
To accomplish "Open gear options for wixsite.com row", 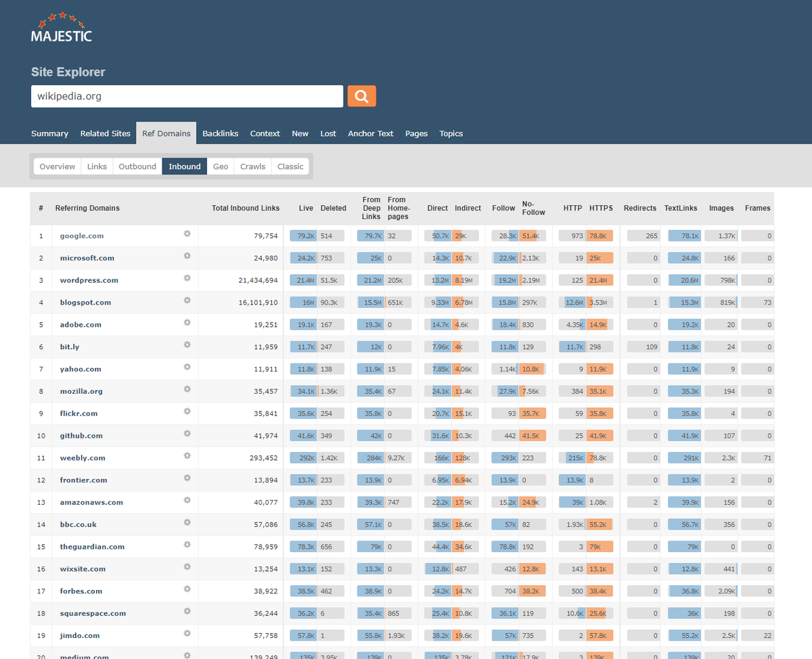I will point(187,567).
